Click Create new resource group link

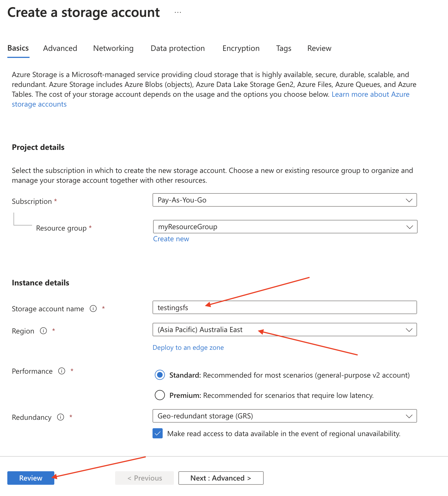coord(171,239)
